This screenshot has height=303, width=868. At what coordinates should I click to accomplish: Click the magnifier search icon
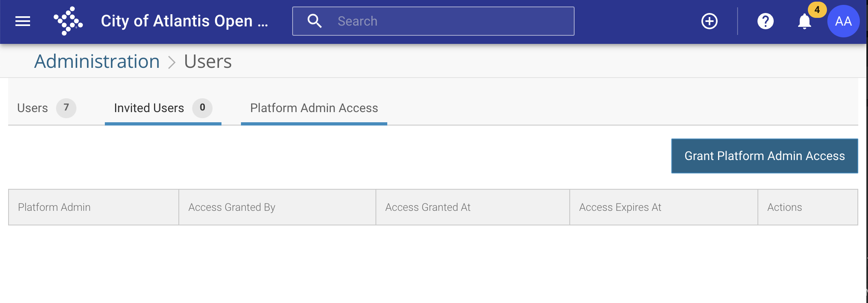click(315, 21)
